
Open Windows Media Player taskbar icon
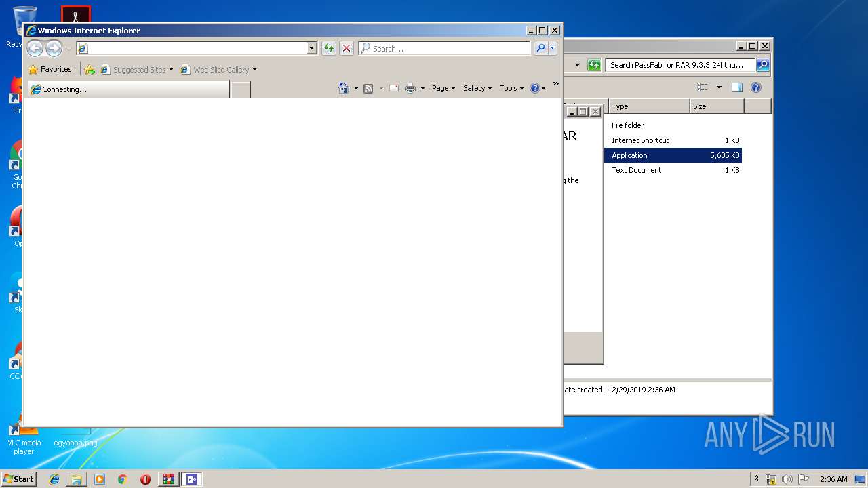[100, 479]
